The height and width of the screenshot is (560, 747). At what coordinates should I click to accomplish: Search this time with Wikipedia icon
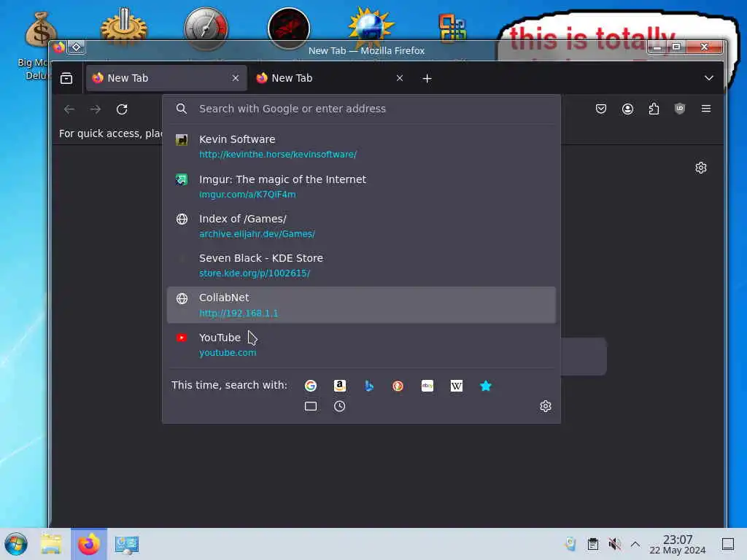pyautogui.click(x=457, y=386)
